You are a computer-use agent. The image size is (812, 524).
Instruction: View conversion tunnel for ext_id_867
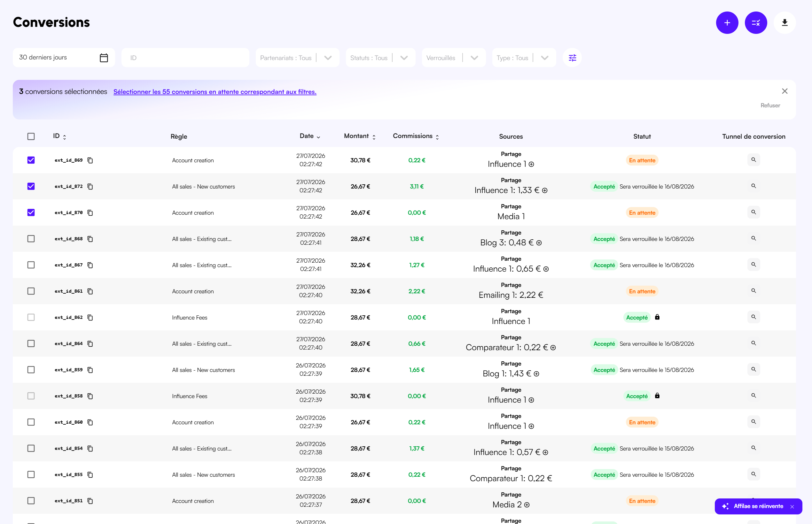pos(753,264)
